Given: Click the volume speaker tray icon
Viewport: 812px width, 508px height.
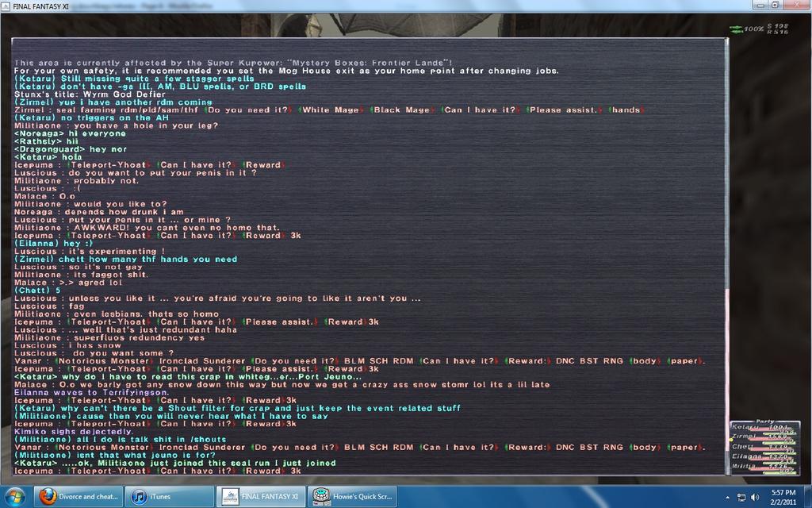Looking at the screenshot, I should (754, 498).
